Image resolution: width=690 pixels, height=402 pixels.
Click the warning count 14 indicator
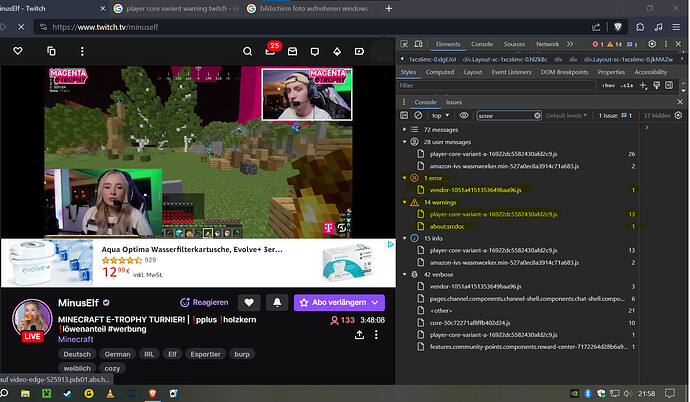click(x=614, y=44)
